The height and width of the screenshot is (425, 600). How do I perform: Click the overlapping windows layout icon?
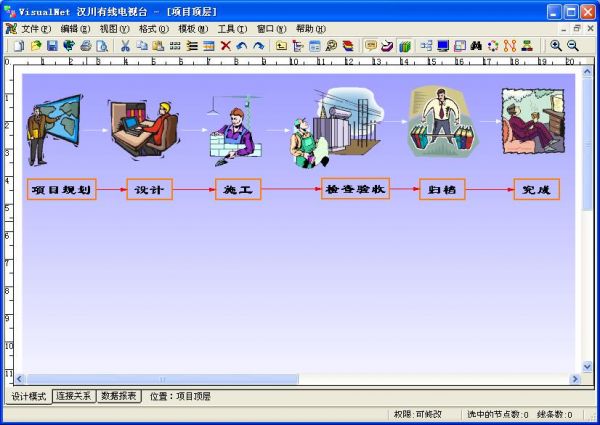tap(460, 46)
